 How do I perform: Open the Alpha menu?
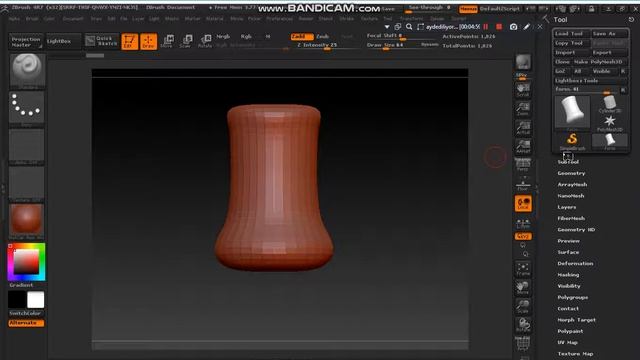pos(14,19)
